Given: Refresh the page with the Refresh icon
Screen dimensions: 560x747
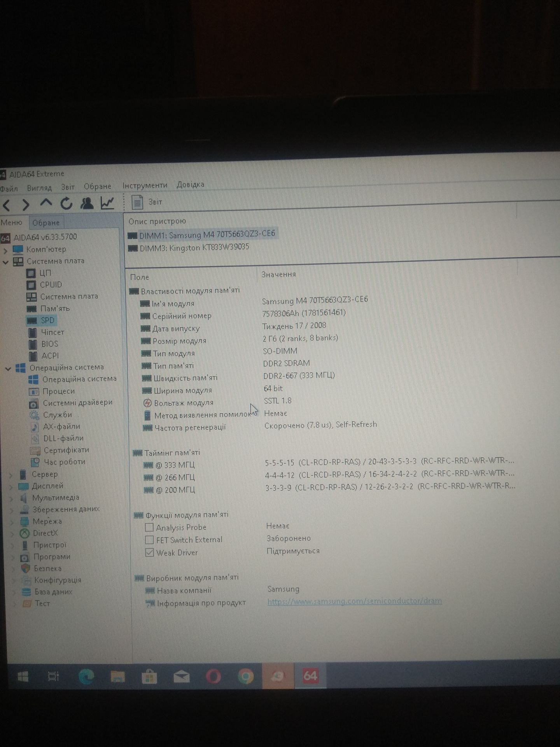Looking at the screenshot, I should point(66,203).
